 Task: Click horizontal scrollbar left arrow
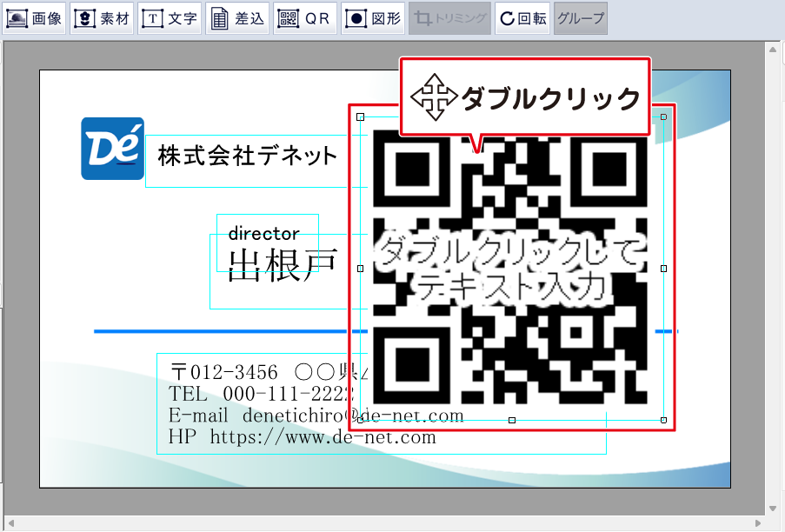[10, 524]
